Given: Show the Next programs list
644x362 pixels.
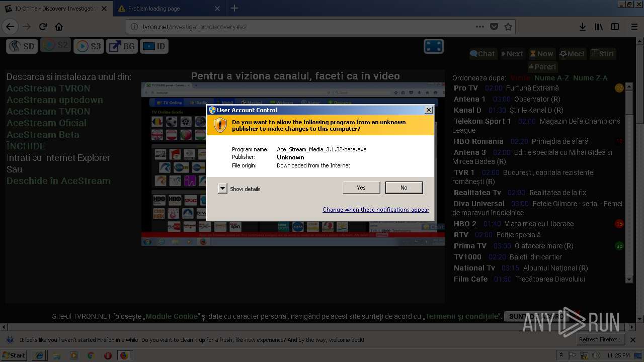Looking at the screenshot, I should pos(512,54).
